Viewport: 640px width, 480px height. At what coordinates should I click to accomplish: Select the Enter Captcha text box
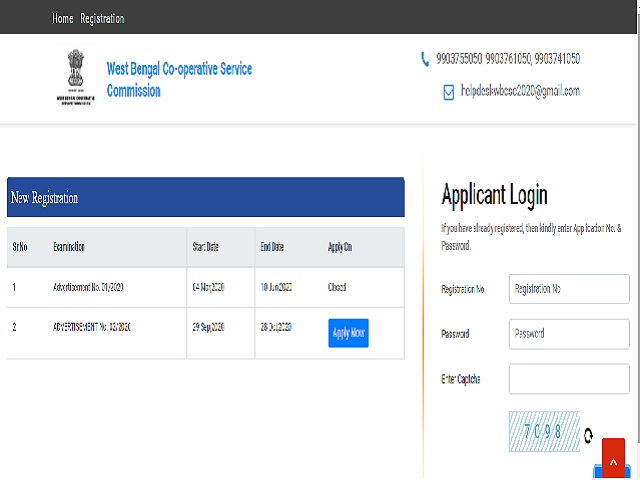[x=568, y=379]
